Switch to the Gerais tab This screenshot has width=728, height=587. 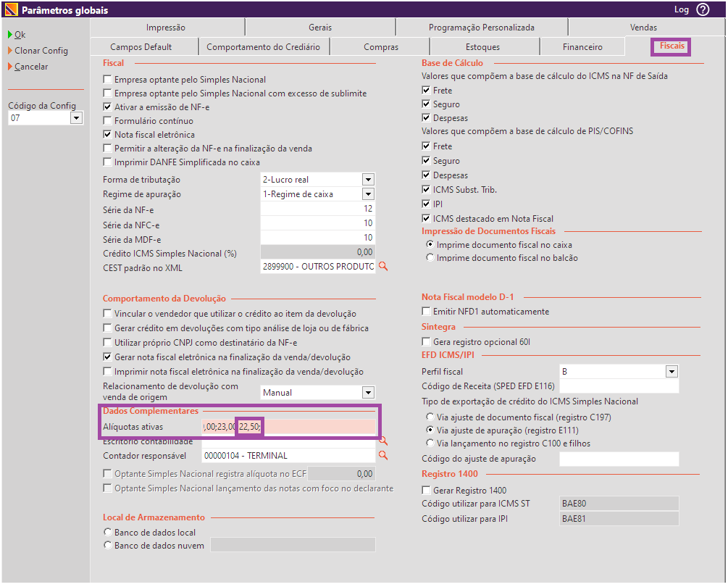[x=320, y=28]
